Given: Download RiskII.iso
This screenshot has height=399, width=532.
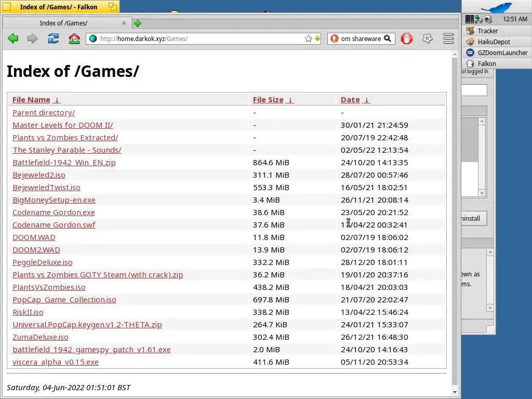Looking at the screenshot, I should (x=28, y=312).
